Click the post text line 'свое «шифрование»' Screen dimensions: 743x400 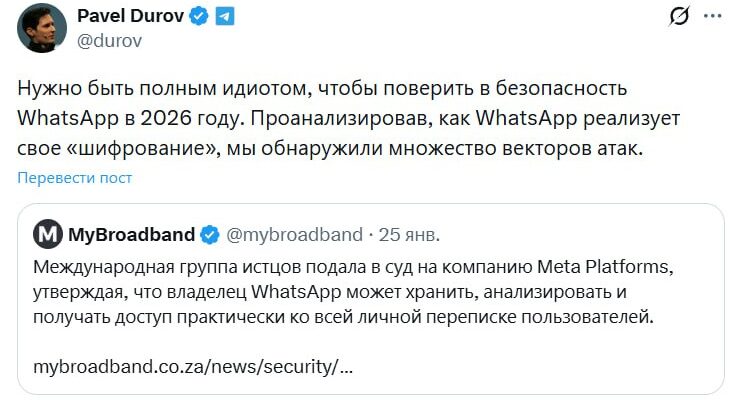click(x=117, y=148)
